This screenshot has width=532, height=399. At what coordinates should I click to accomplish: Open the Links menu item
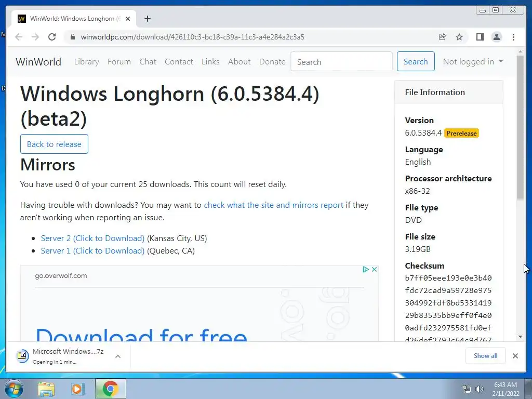point(210,62)
